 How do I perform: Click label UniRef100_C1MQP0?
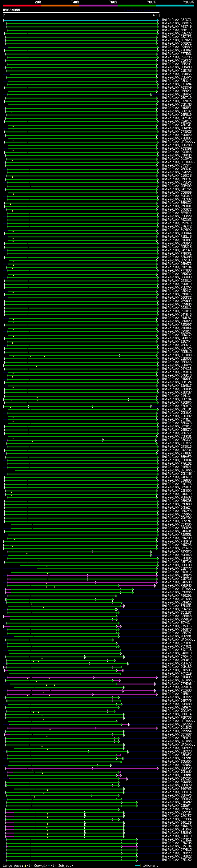click(x=177, y=575)
